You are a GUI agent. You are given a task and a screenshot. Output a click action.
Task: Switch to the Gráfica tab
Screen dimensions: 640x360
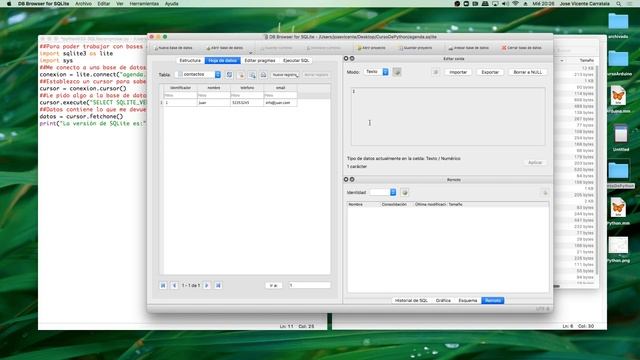(443, 300)
